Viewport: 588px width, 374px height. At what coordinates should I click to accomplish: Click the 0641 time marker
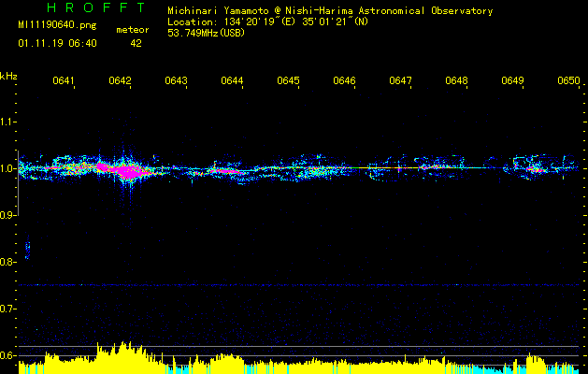(x=64, y=81)
